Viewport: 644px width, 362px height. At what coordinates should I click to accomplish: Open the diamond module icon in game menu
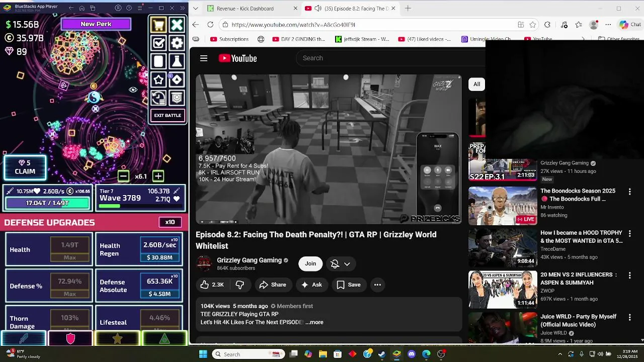coord(177,80)
